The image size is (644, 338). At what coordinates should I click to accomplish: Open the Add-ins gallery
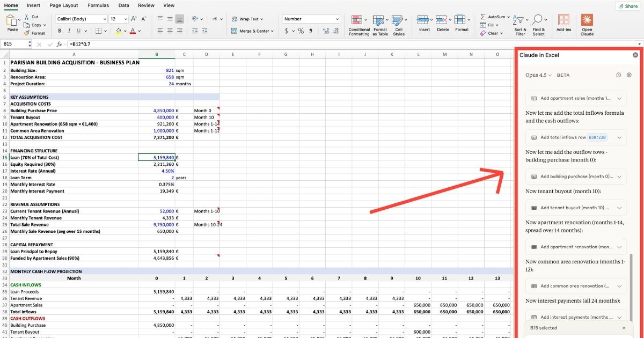click(563, 23)
